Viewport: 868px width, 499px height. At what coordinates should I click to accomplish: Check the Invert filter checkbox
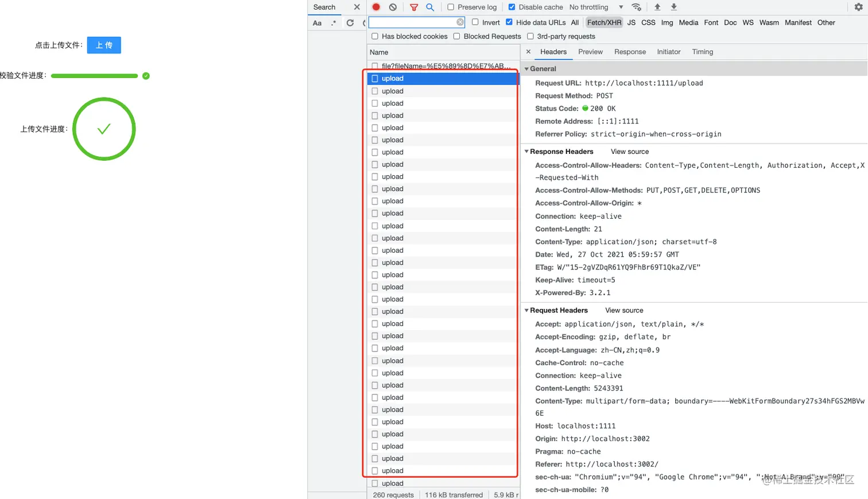pyautogui.click(x=475, y=22)
